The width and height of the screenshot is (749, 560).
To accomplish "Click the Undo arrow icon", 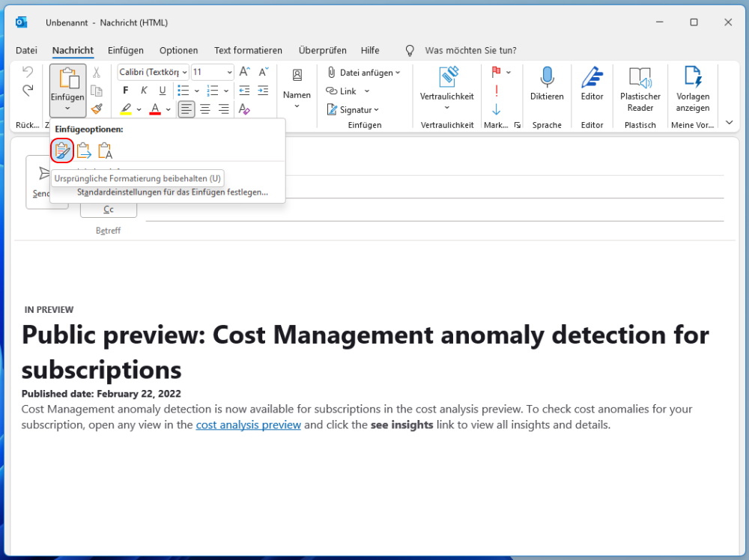I will [28, 72].
